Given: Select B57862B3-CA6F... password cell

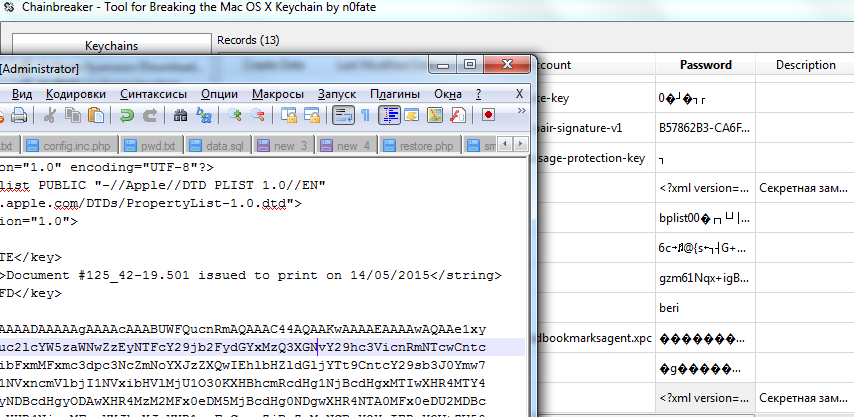Looking at the screenshot, I should pos(705,128).
